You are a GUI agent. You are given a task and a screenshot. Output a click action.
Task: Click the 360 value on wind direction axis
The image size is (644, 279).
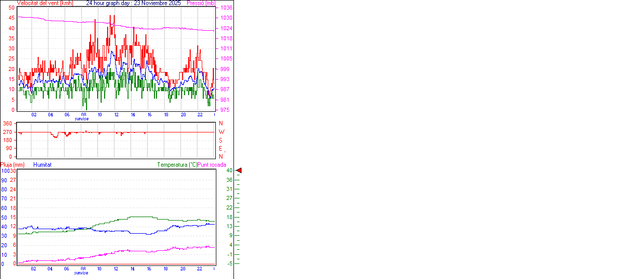point(8,123)
